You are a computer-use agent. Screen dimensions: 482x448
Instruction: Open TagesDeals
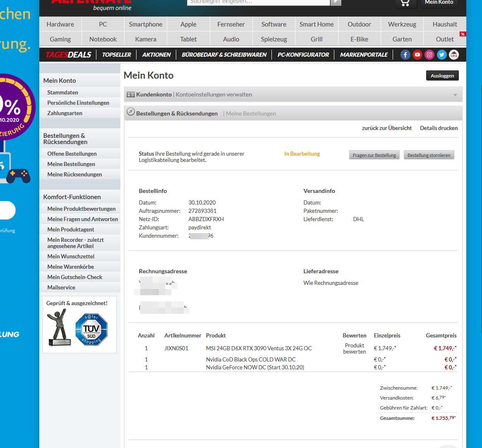(x=68, y=55)
